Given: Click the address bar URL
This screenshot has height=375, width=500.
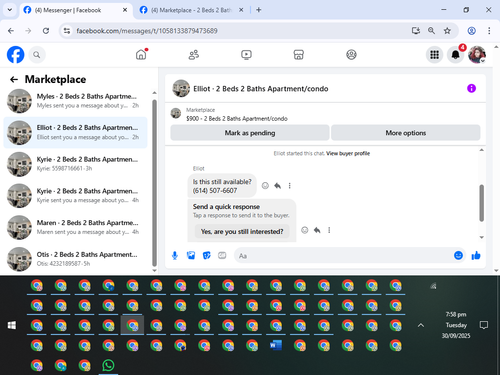Looking at the screenshot, I should tap(147, 31).
